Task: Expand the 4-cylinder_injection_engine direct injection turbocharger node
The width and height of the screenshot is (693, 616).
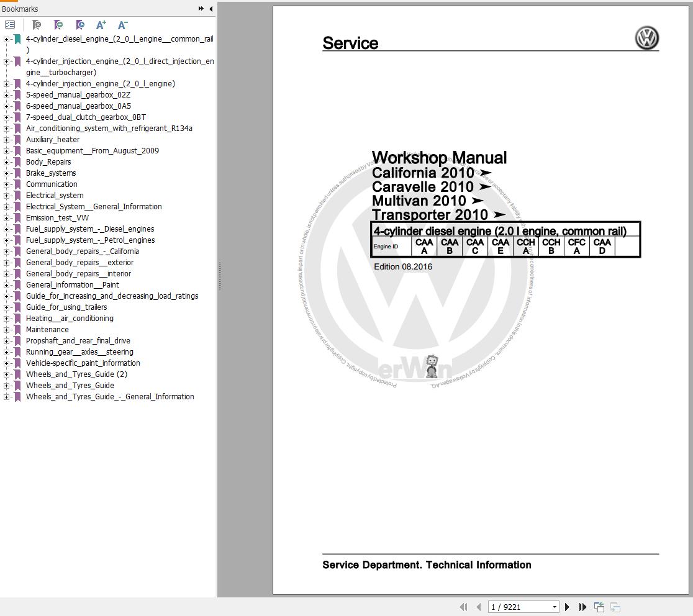Action: (6, 61)
